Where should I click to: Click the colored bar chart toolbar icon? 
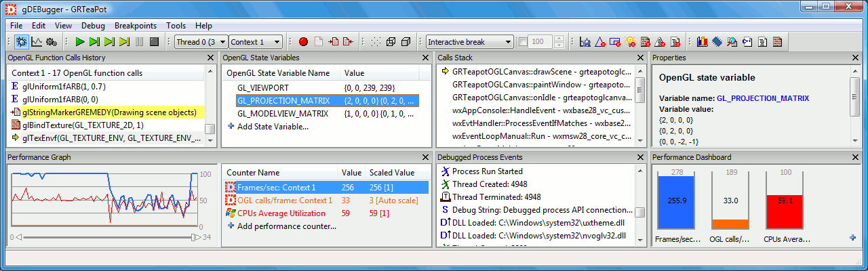click(x=702, y=42)
